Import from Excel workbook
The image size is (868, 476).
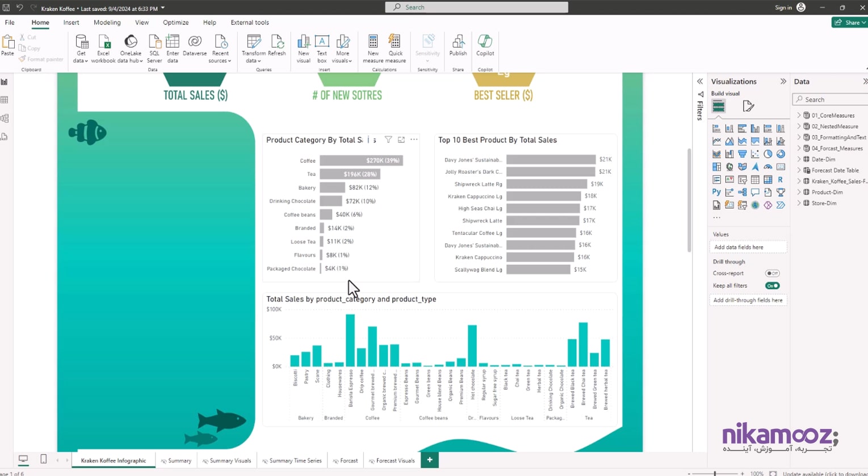(x=103, y=49)
